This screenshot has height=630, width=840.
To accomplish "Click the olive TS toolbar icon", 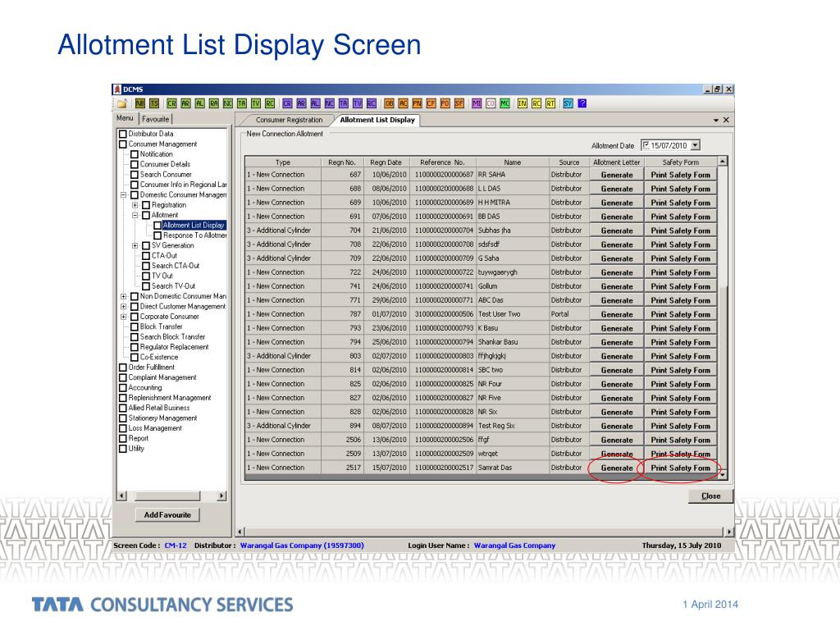I will click(154, 103).
